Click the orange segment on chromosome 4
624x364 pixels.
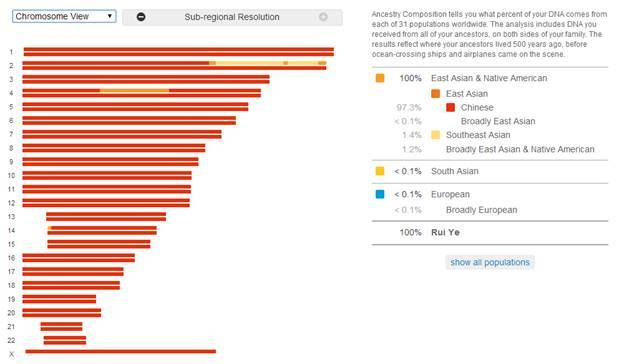click(134, 91)
